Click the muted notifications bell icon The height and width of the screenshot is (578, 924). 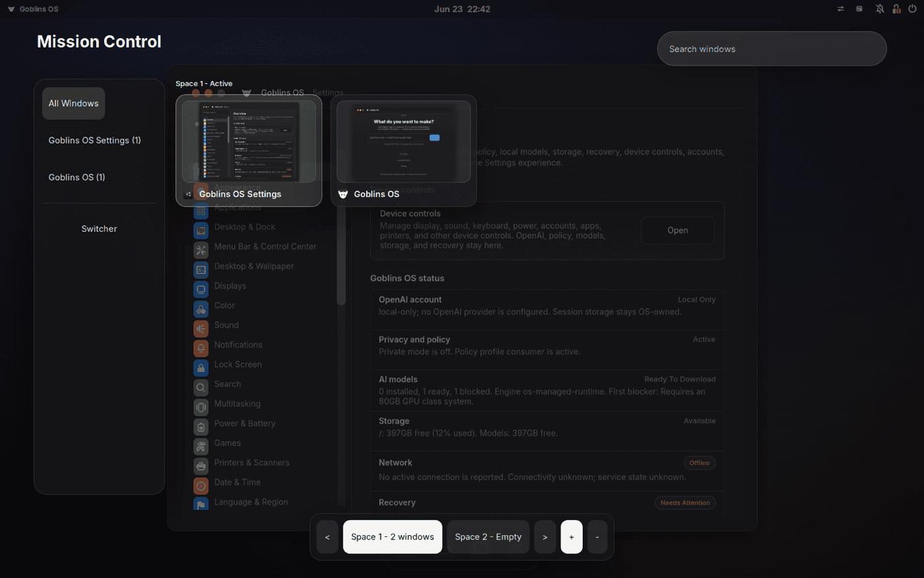pyautogui.click(x=880, y=9)
